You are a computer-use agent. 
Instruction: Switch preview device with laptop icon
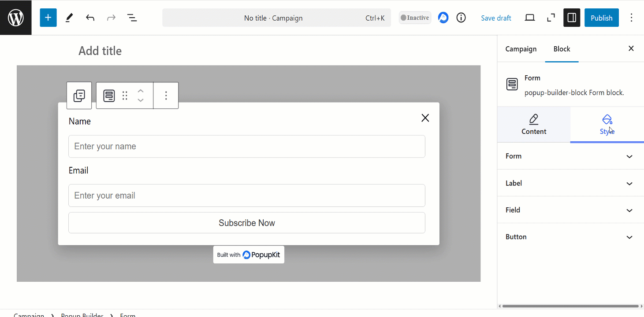[x=530, y=18]
